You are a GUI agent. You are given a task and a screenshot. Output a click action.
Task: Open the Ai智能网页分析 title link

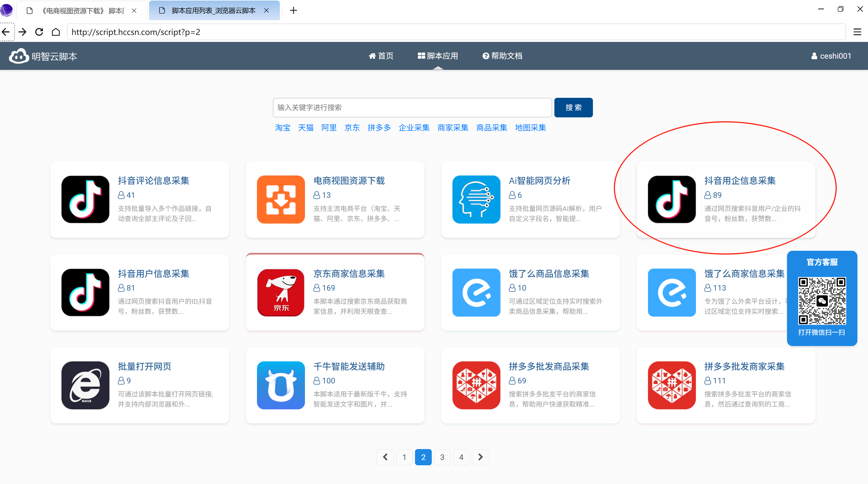[x=540, y=181]
